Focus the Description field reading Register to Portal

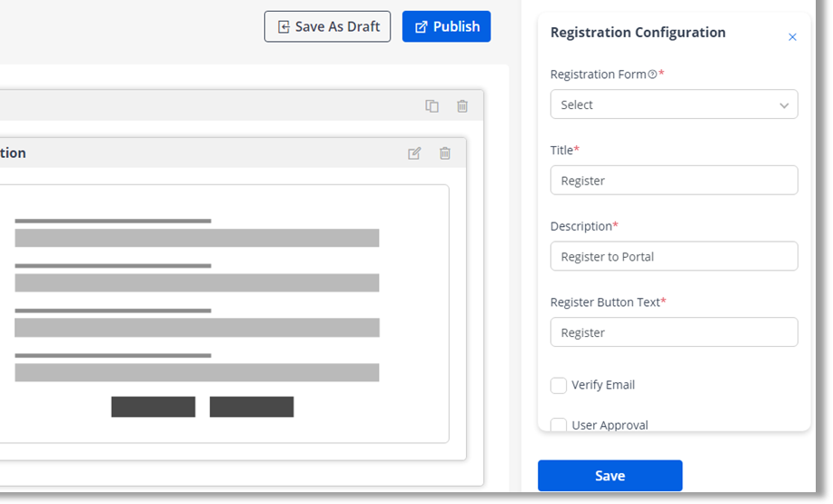pyautogui.click(x=674, y=256)
